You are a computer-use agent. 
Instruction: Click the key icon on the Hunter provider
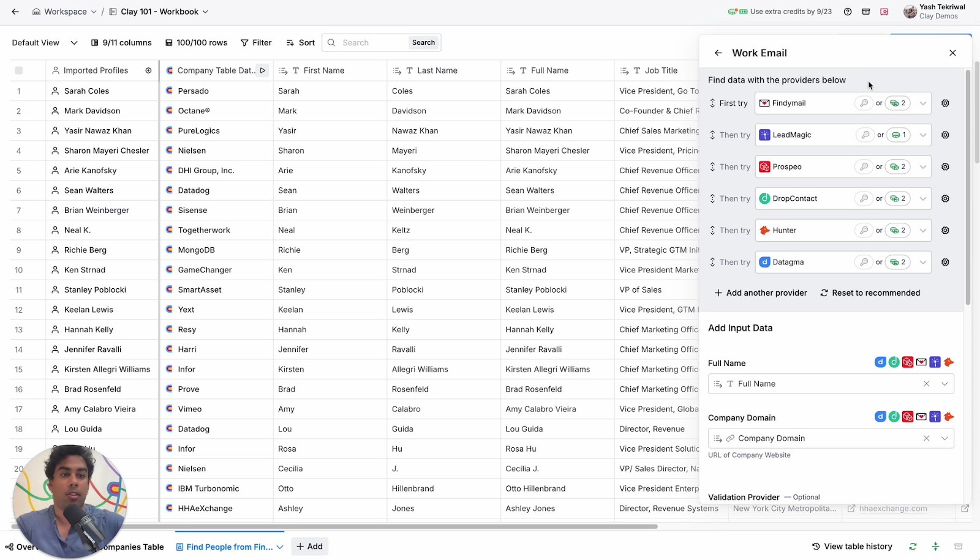coord(864,230)
